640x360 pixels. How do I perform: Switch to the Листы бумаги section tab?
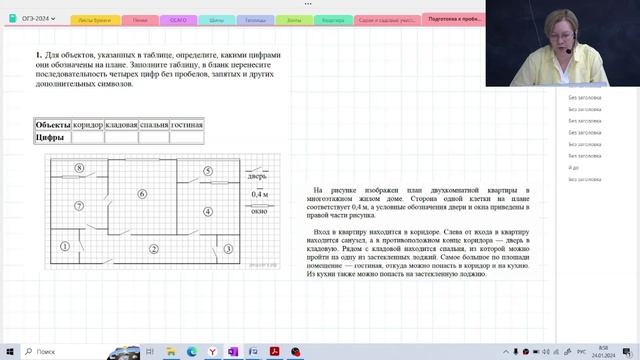click(x=95, y=20)
